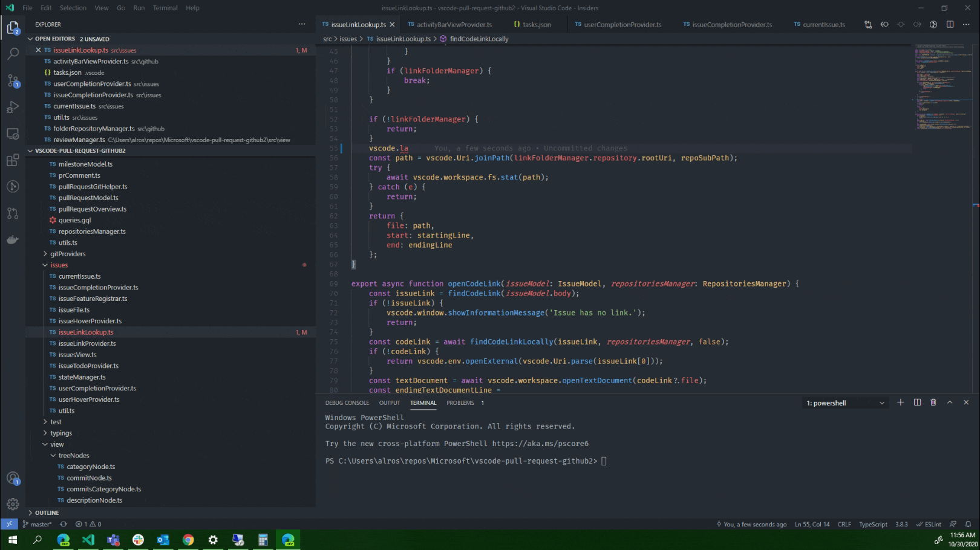Open the File menu
Image resolution: width=980 pixels, height=550 pixels.
point(27,8)
